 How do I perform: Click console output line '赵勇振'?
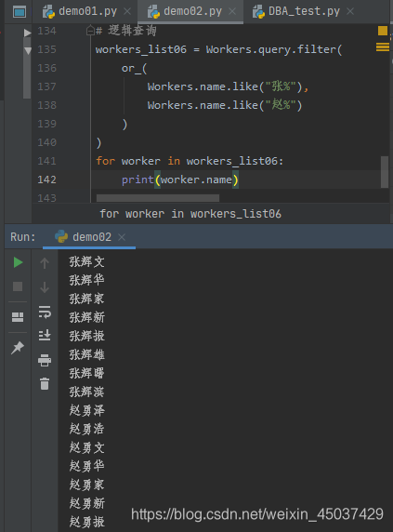87,522
